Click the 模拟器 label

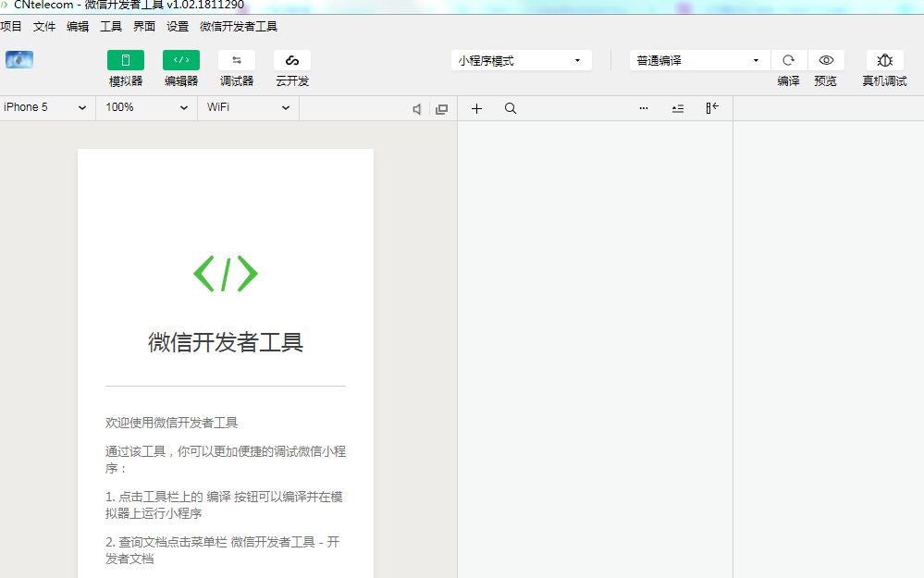pos(126,80)
